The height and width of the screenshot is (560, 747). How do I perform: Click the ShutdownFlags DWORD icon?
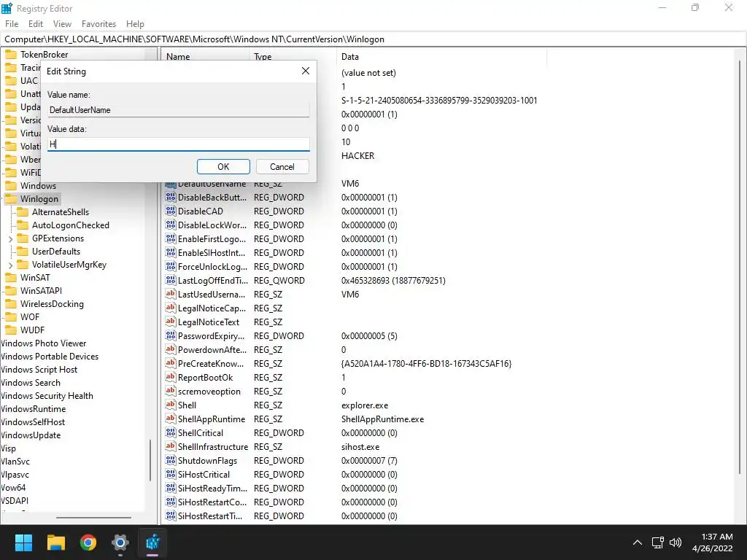pyautogui.click(x=171, y=461)
